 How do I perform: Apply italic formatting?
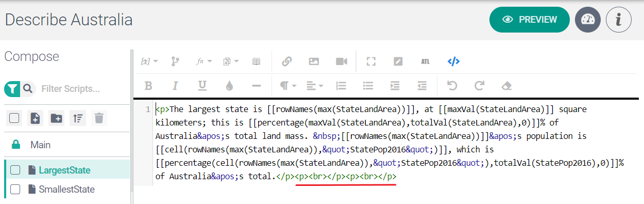pos(175,86)
